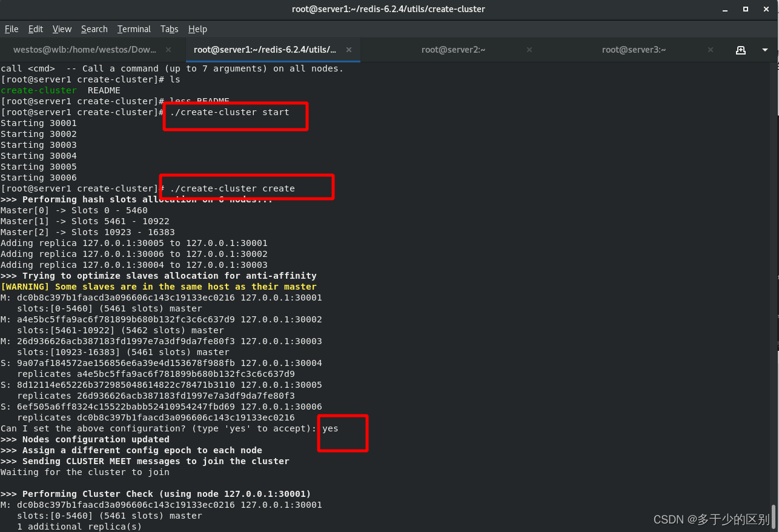Click the vertical scrollbar thumb
779x532 pixels.
pos(775,516)
